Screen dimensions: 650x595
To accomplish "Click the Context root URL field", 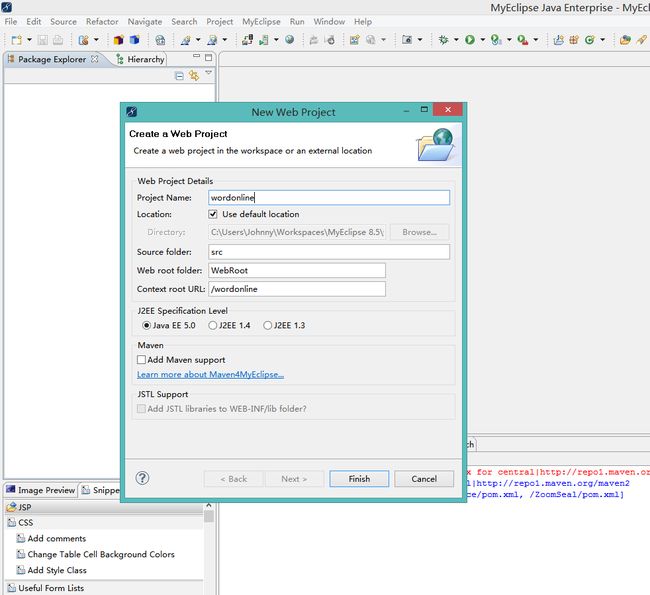I will tap(297, 289).
